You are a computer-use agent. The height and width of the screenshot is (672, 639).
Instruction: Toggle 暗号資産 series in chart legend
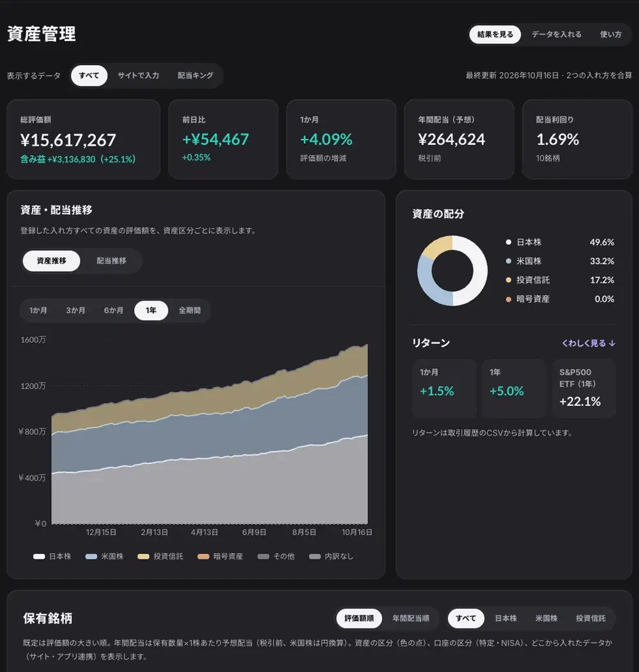pos(220,556)
